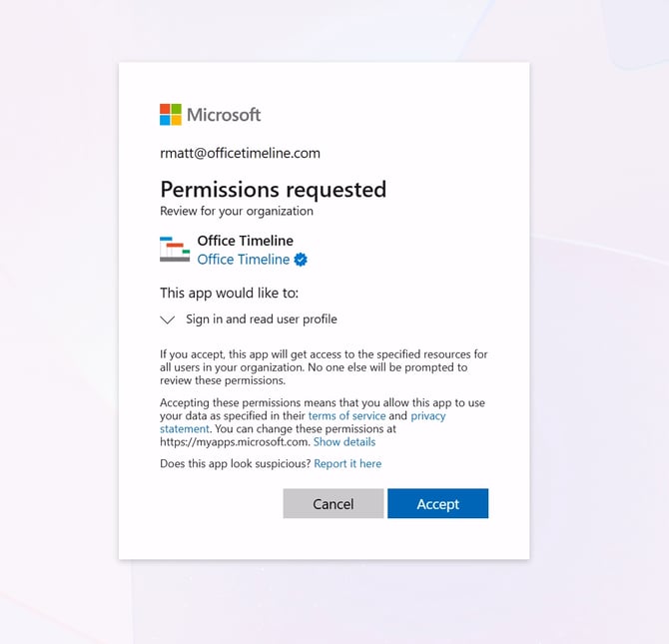Click the 'Review for your organization' subtitle
Image resolution: width=669 pixels, height=644 pixels.
tap(237, 211)
